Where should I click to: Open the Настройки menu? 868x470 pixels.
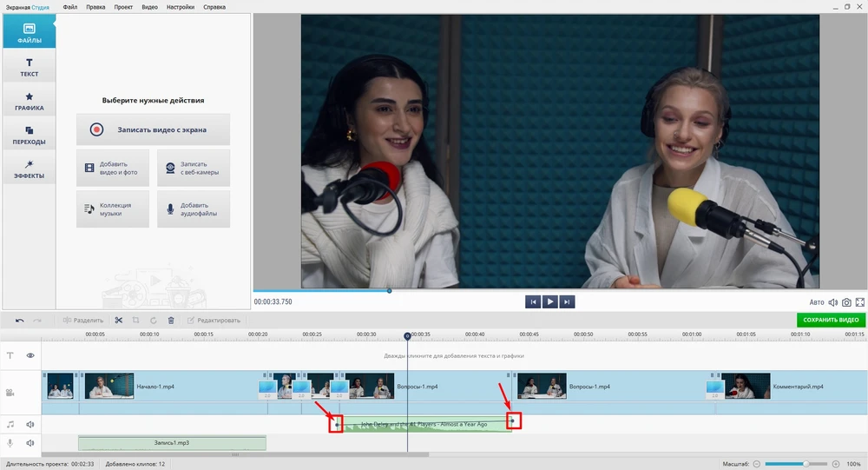[181, 7]
